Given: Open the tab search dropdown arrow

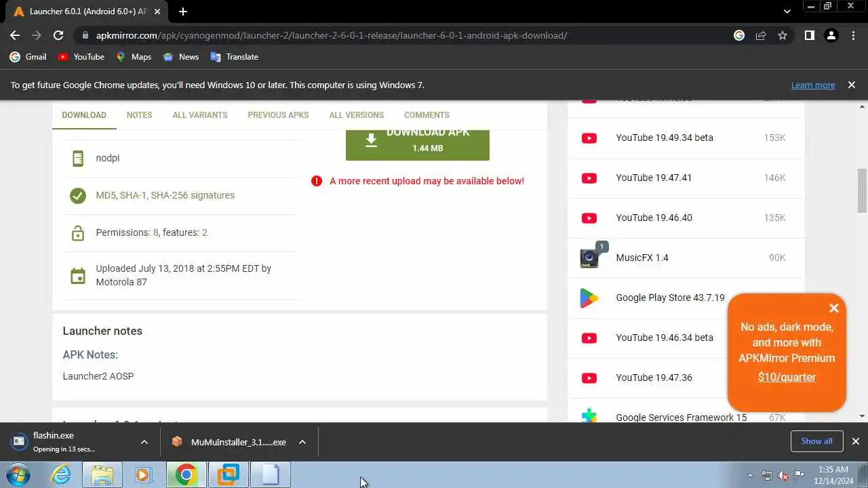Looking at the screenshot, I should pyautogui.click(x=787, y=12).
